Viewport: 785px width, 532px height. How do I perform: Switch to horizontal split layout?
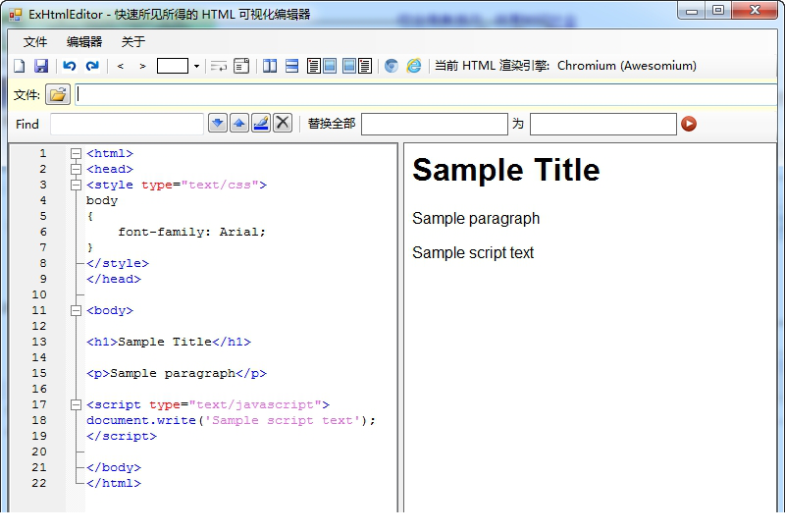coord(291,66)
